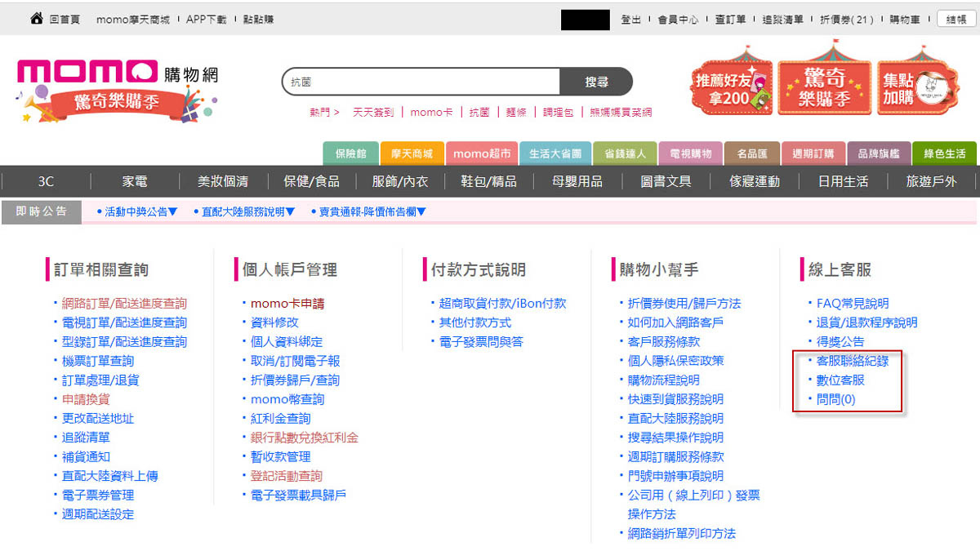
Task: Open the momo幣查詢 link
Action: [287, 399]
